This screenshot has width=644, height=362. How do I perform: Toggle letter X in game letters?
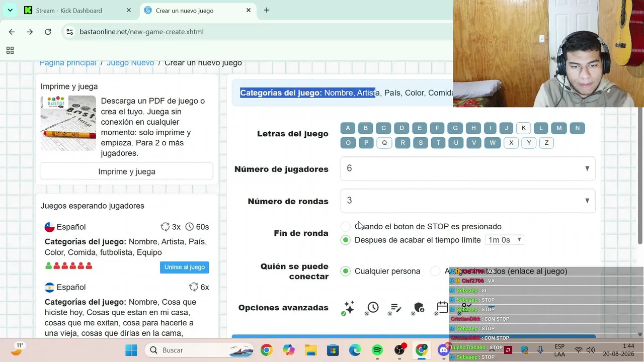(511, 143)
